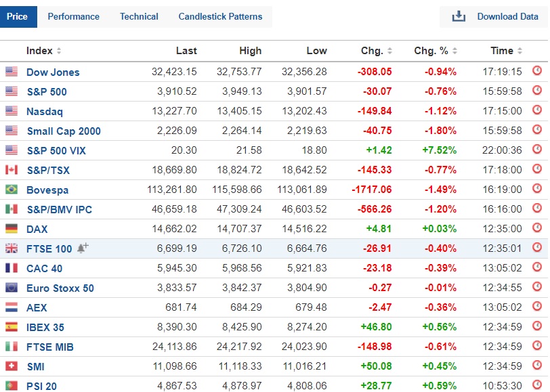The width and height of the screenshot is (550, 392).
Task: Click the sort arrows on the Index column
Action: pos(59,50)
